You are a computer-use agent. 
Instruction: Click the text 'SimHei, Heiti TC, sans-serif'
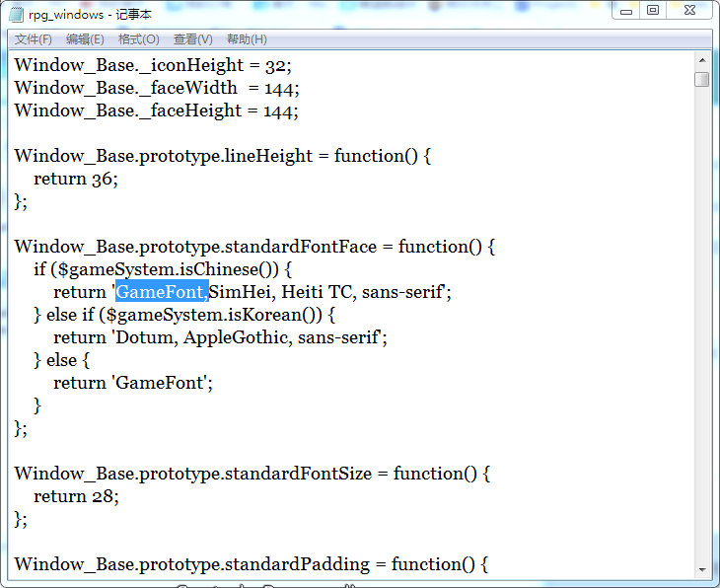point(326,292)
